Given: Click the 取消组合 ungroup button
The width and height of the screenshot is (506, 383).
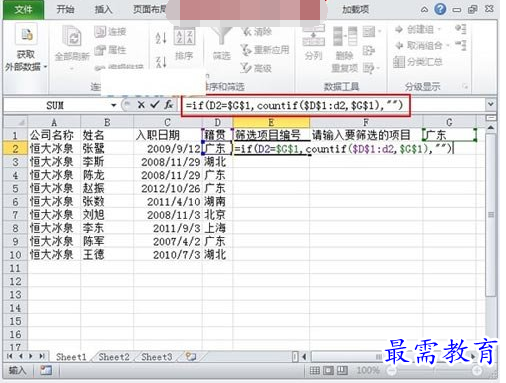Looking at the screenshot, I should pyautogui.click(x=420, y=45).
